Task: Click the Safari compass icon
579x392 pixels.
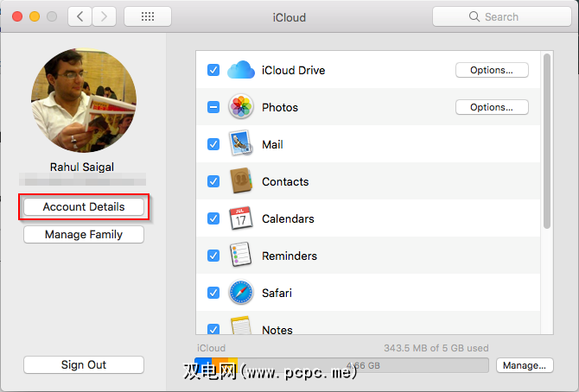Action: 241,293
